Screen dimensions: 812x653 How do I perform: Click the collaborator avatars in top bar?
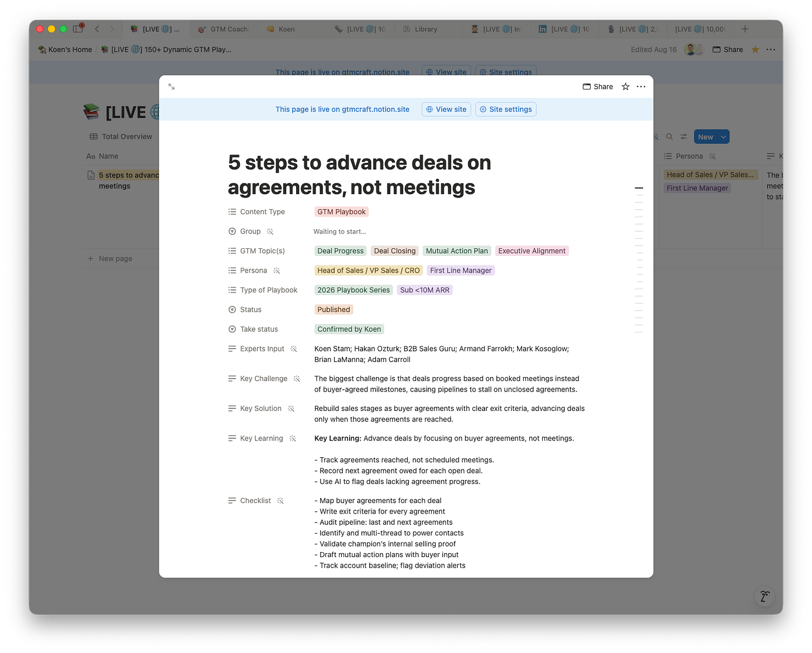tap(695, 50)
